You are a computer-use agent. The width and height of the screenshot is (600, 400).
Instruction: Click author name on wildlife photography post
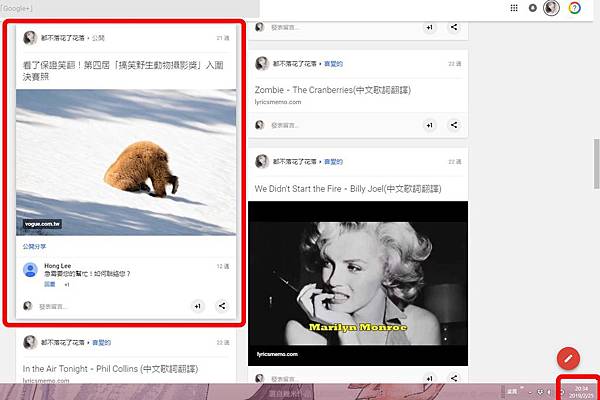click(x=63, y=38)
